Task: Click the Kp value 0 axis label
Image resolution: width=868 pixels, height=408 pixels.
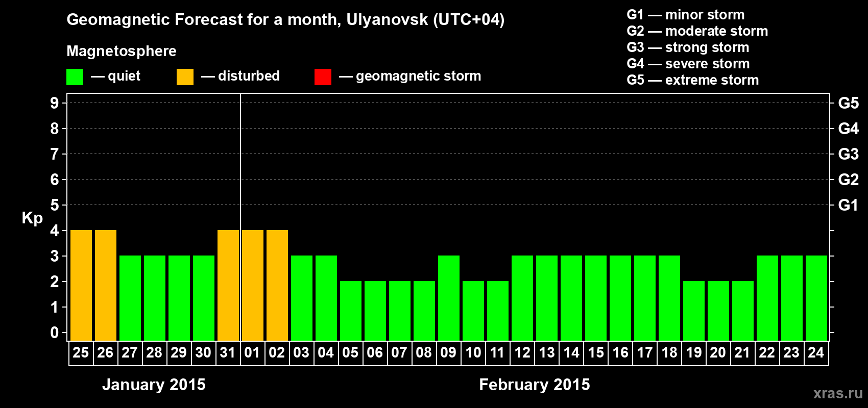Action: pyautogui.click(x=55, y=333)
